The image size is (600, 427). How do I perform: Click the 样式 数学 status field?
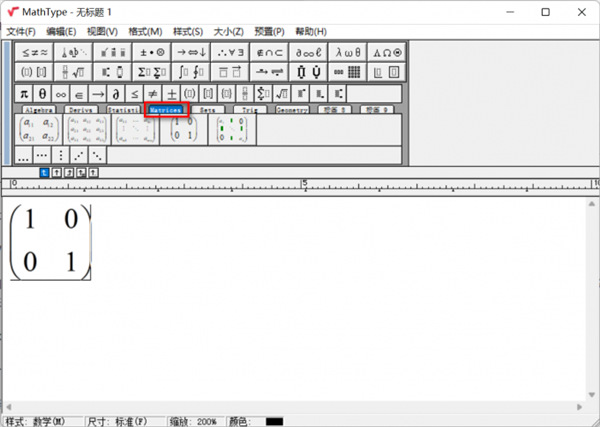click(43, 422)
